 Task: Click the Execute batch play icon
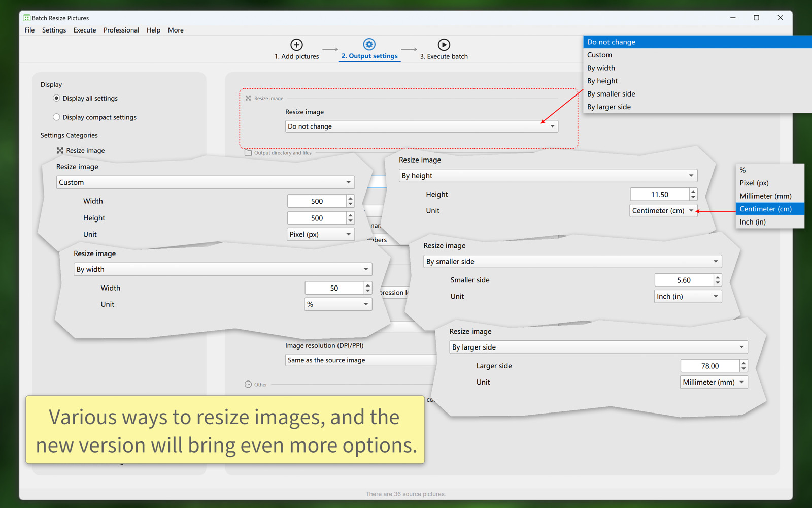pyautogui.click(x=444, y=45)
